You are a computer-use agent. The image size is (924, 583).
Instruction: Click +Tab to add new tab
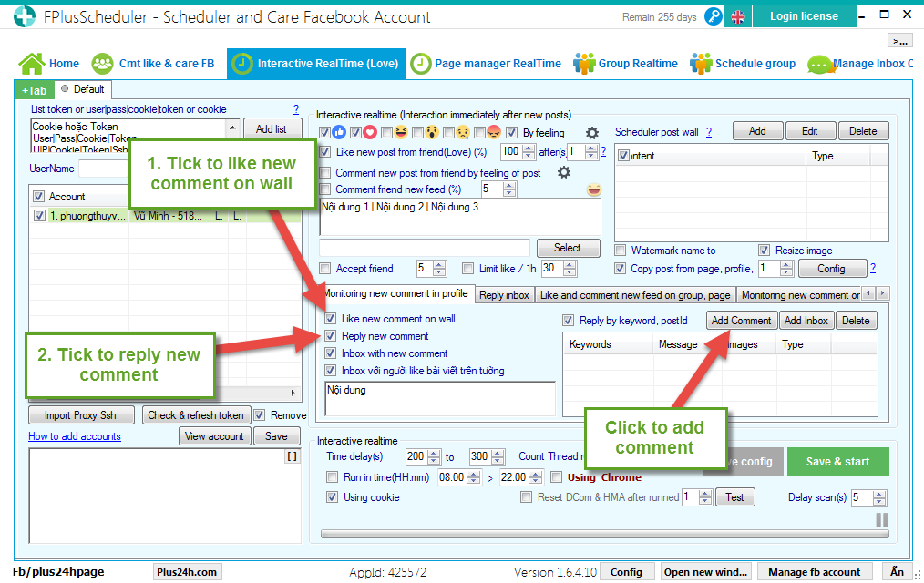(x=35, y=90)
